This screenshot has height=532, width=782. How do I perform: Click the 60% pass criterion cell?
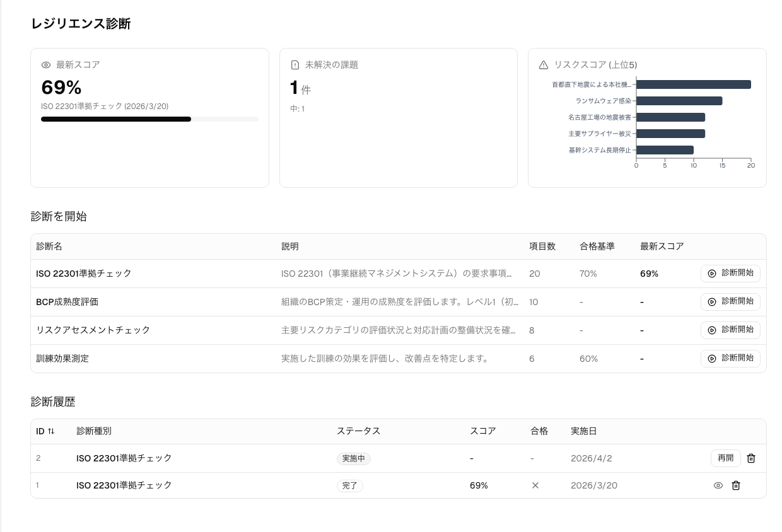click(589, 359)
